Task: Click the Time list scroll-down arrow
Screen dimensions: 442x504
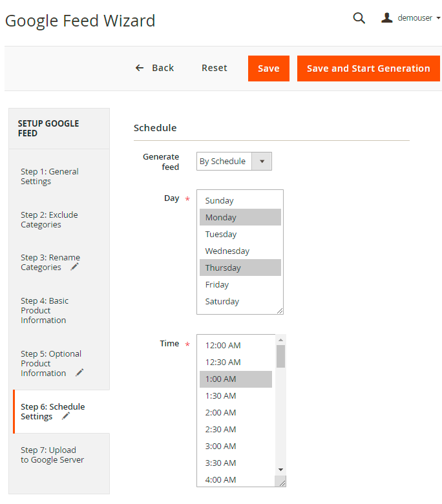Action: click(280, 469)
